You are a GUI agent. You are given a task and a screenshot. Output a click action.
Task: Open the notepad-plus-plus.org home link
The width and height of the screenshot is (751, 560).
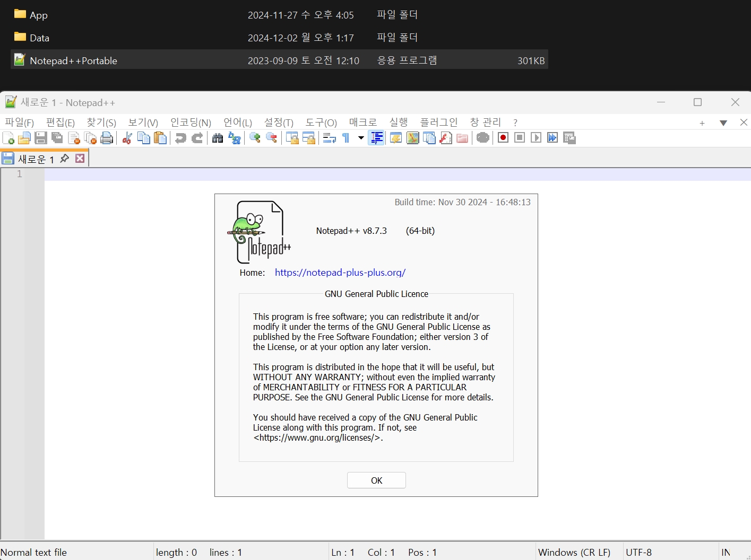point(340,273)
